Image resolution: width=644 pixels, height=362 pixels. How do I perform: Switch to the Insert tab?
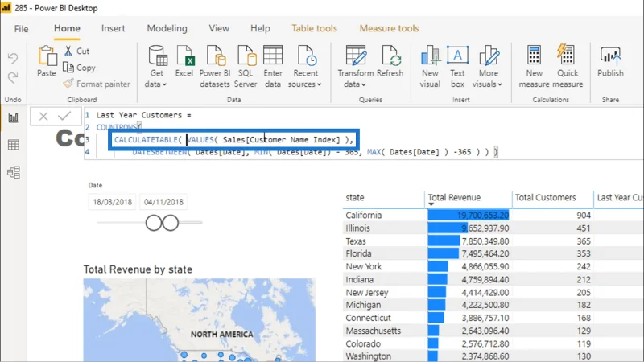pyautogui.click(x=113, y=28)
